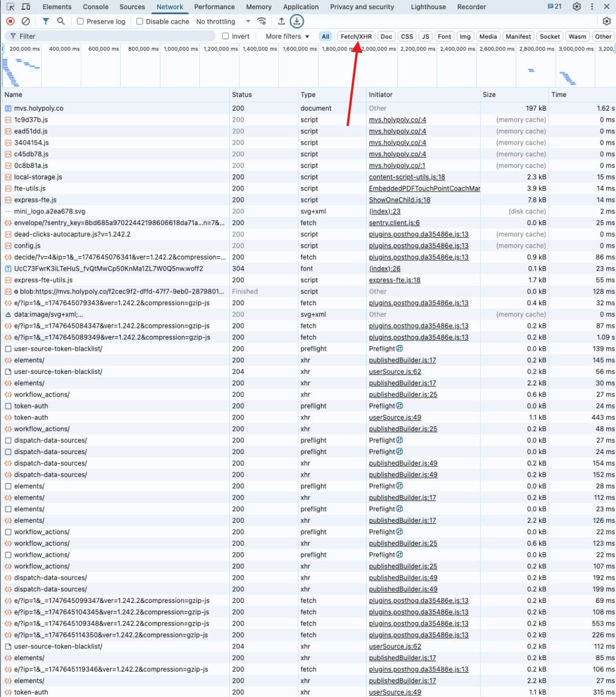Open Network panel settings gear
616x697 pixels.
pos(606,21)
